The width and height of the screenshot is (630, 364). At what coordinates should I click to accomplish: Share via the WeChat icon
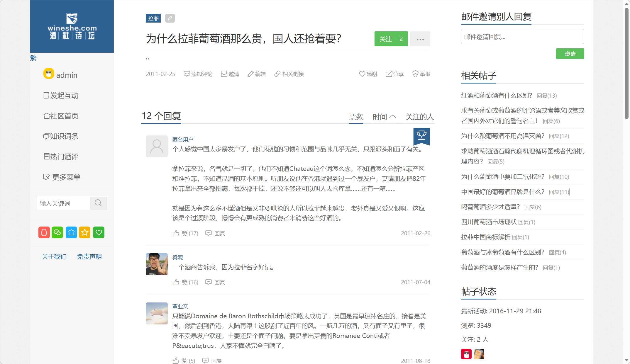pyautogui.click(x=57, y=232)
